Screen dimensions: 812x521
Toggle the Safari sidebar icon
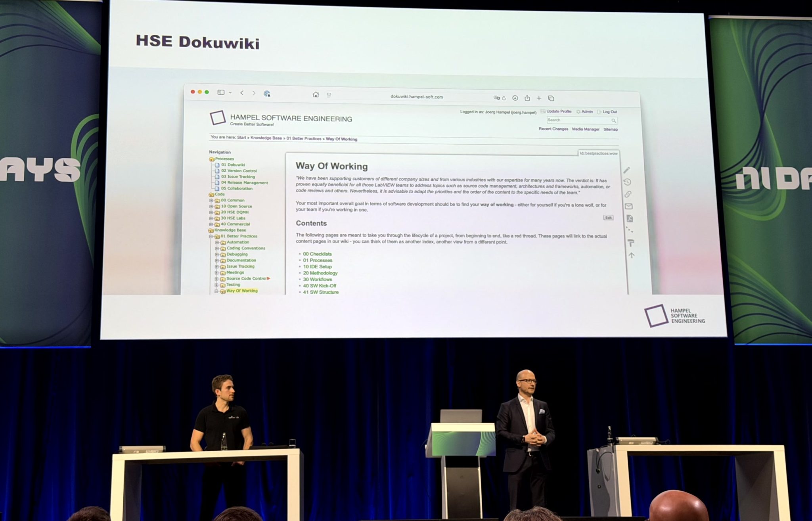pyautogui.click(x=221, y=92)
